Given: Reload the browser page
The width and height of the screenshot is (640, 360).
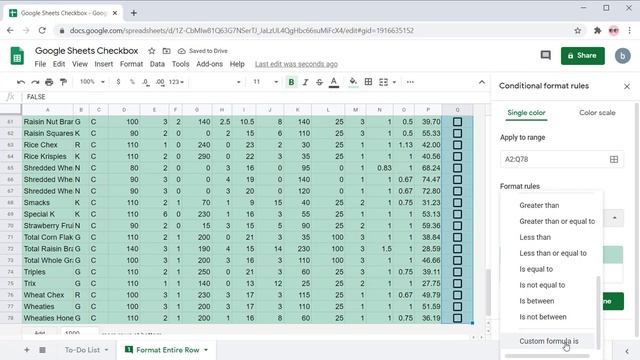Looking at the screenshot, I should coord(42,31).
